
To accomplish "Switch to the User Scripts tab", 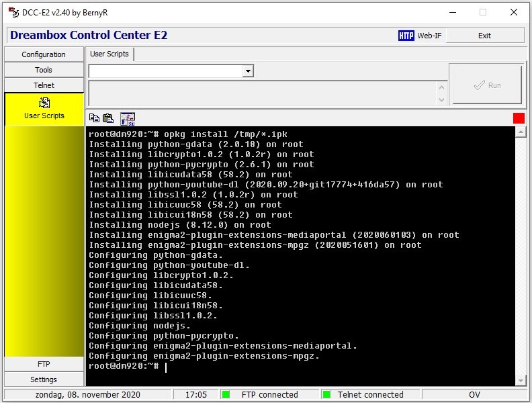I will coord(109,54).
